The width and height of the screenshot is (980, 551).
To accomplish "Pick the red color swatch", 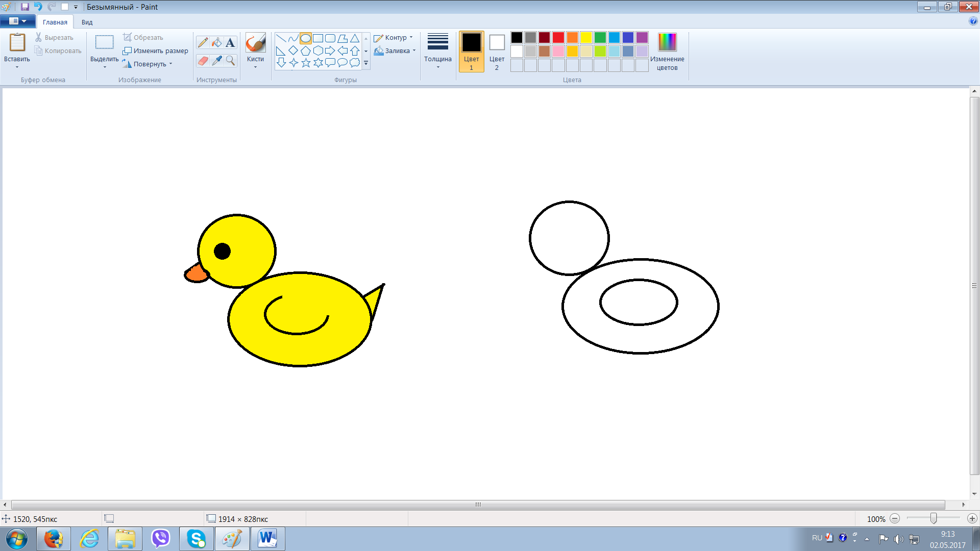I will click(558, 37).
